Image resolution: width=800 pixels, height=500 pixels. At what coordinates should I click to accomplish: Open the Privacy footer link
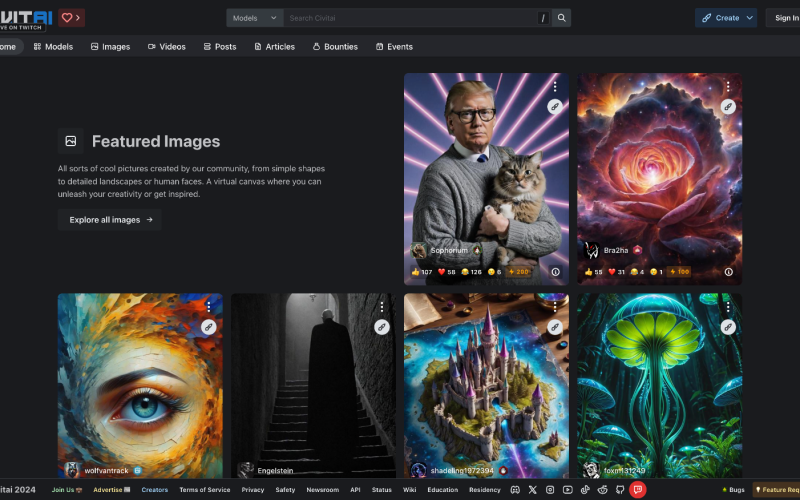253,490
